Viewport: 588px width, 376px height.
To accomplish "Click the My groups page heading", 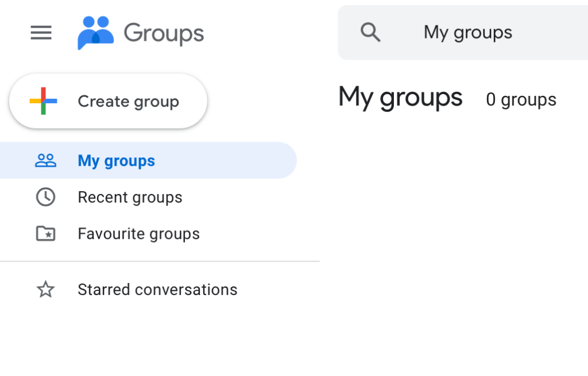I will pos(400,98).
